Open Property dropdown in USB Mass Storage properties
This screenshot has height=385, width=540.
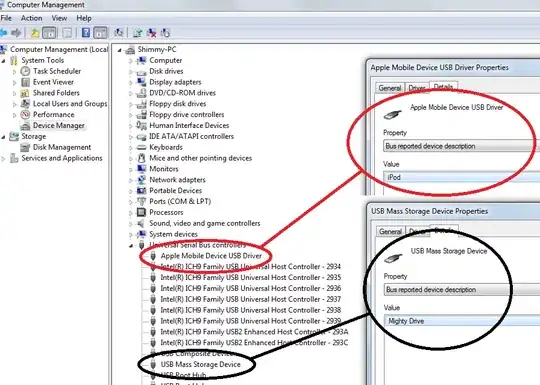(x=462, y=290)
